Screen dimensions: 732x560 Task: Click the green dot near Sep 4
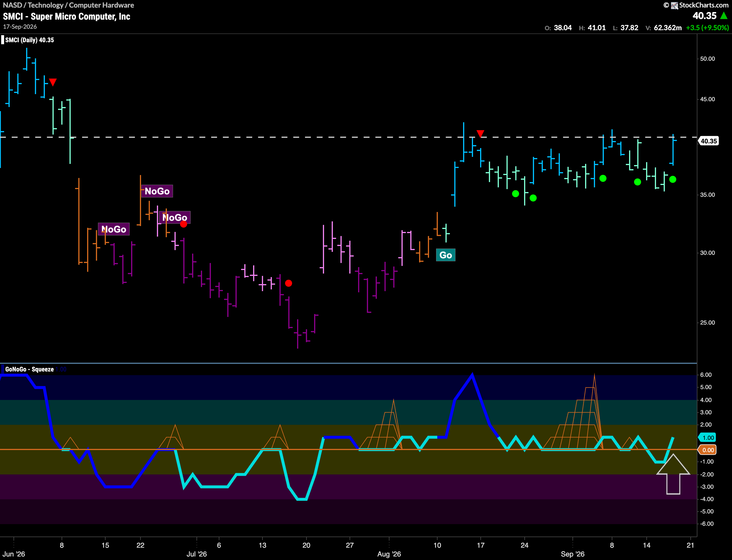click(x=603, y=178)
